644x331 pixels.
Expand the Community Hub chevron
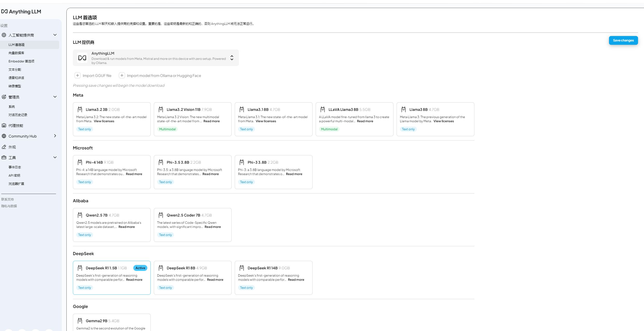point(55,136)
